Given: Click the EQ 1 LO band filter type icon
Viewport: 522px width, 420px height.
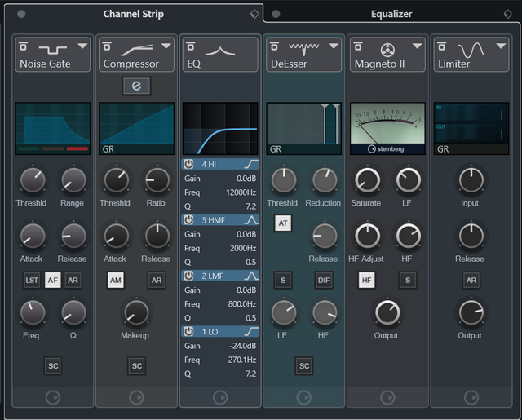Looking at the screenshot, I should click(252, 331).
